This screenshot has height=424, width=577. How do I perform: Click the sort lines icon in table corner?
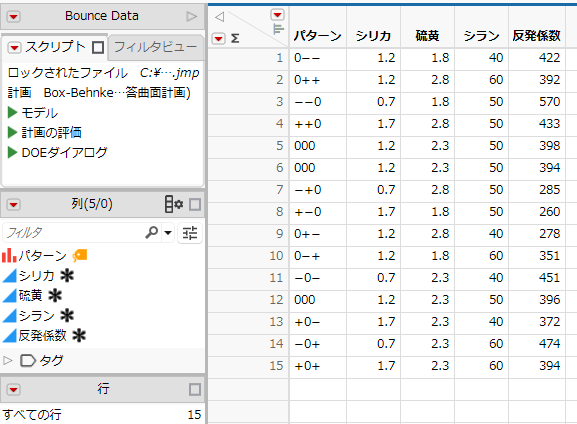[x=279, y=29]
